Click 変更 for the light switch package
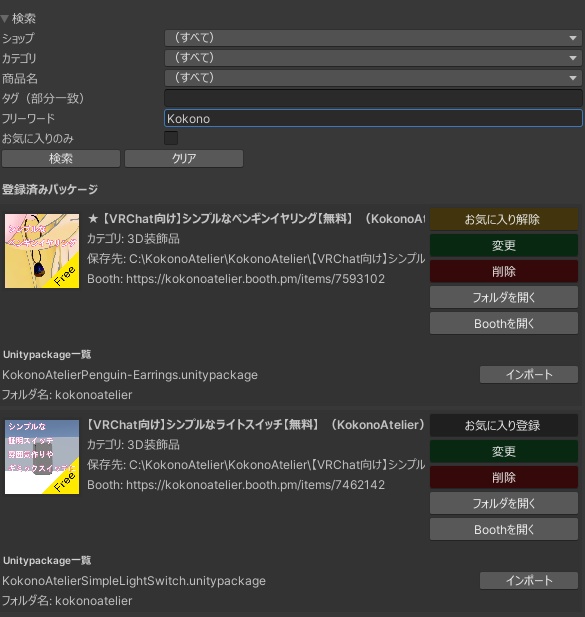The image size is (585, 617). coord(504,451)
